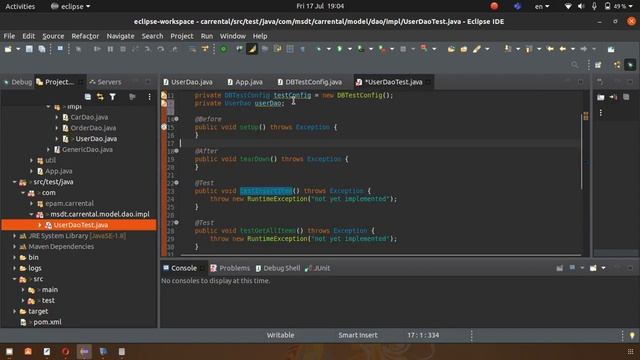Click the Open Console icon in Console view

tap(593, 268)
